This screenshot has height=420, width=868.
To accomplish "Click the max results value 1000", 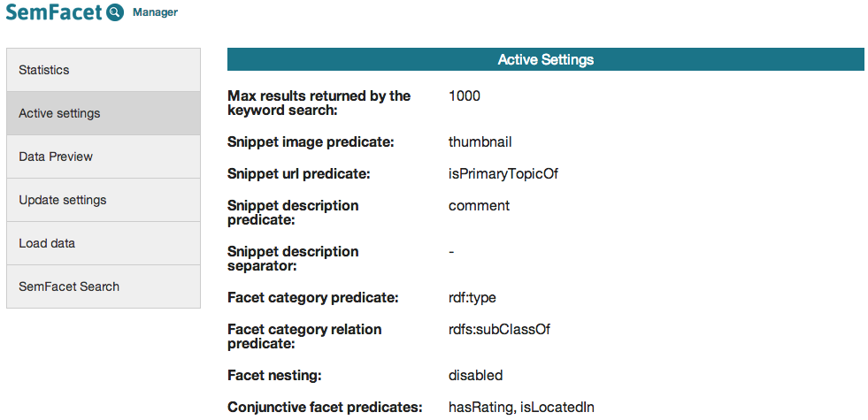I will [465, 95].
